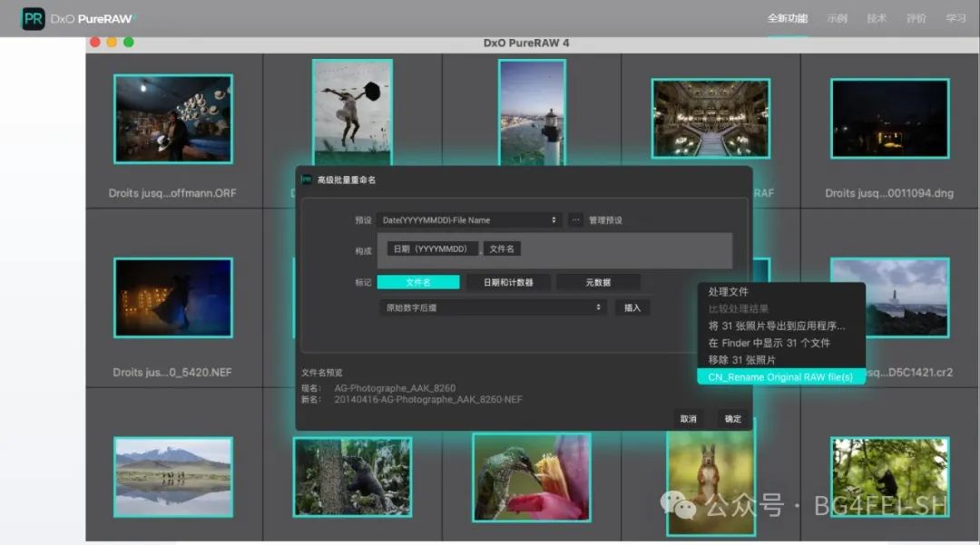Click 确定 to confirm renaming

[732, 419]
